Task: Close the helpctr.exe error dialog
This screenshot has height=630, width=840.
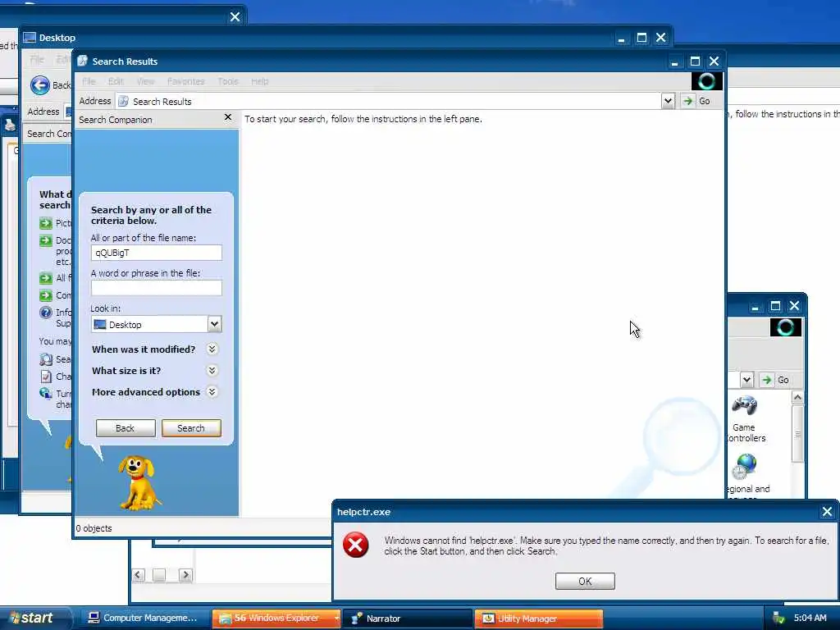Action: pos(827,512)
